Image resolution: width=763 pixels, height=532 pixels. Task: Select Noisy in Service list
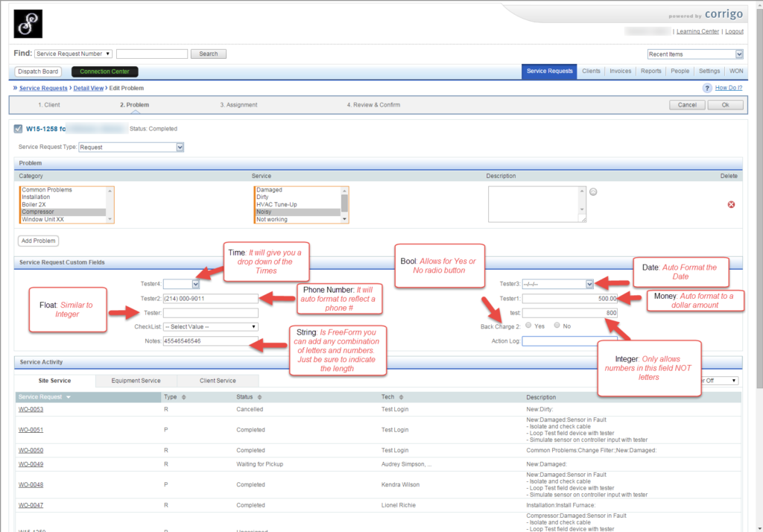298,212
